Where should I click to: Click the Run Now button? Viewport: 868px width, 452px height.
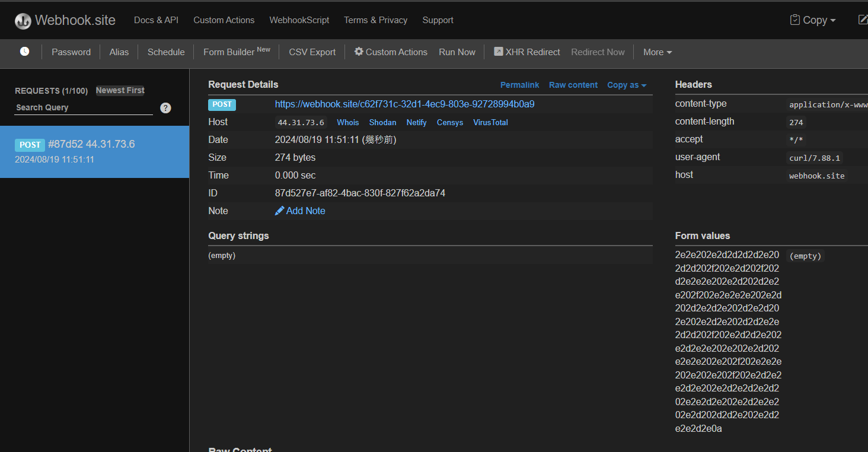tap(457, 52)
